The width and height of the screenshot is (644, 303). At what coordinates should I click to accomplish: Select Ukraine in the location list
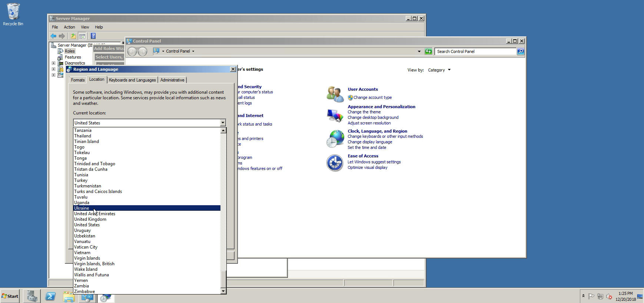[x=147, y=208]
